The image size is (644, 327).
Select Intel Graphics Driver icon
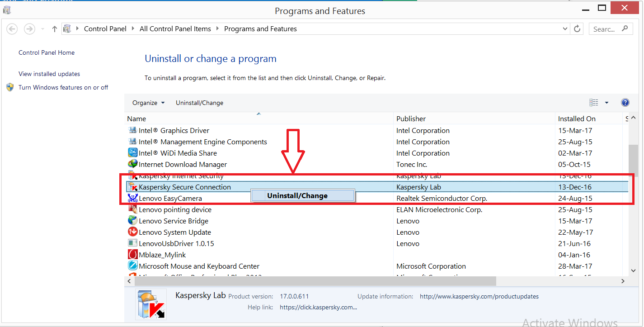coord(132,130)
